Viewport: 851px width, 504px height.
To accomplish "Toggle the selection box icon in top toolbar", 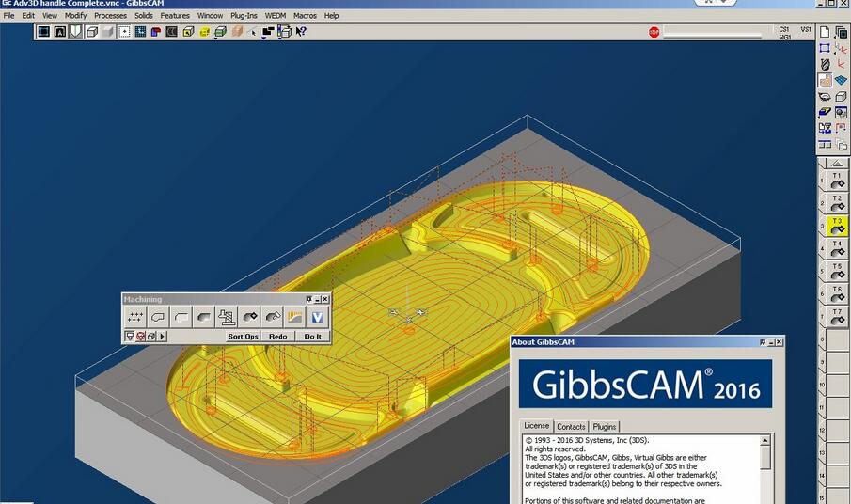I will 124,31.
